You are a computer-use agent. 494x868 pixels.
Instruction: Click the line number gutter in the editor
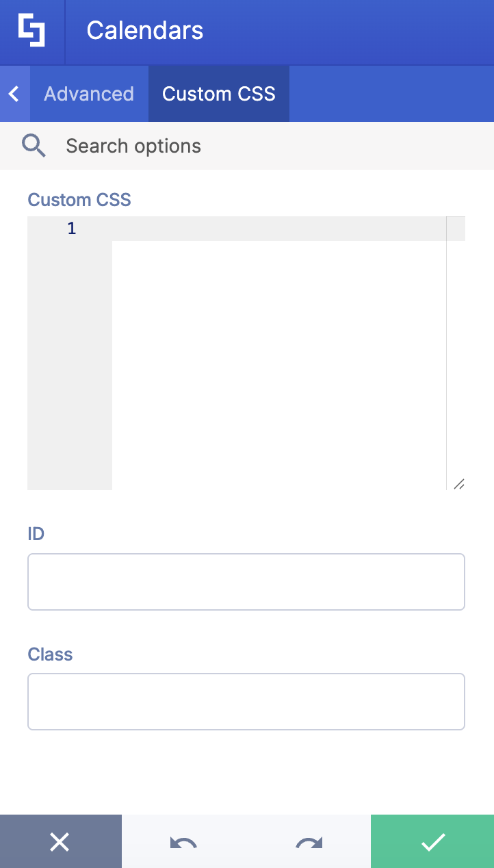click(70, 308)
